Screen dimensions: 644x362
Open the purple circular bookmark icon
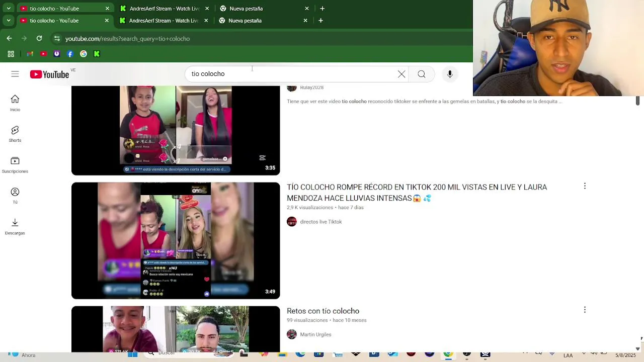57,54
